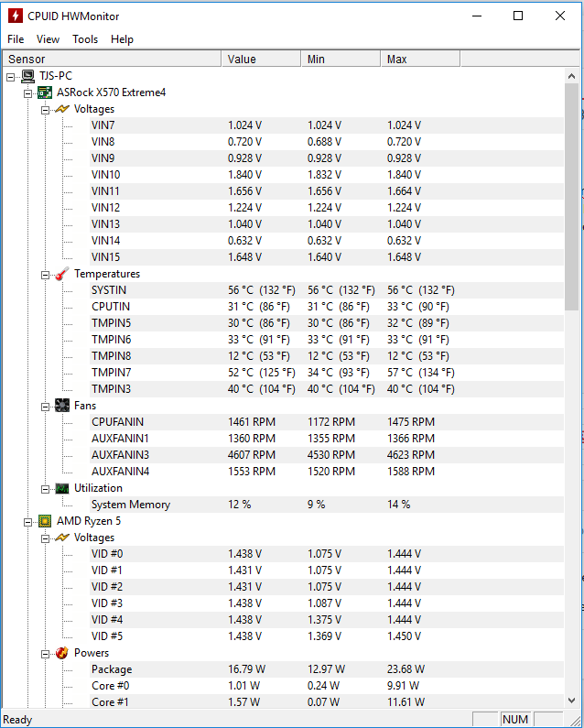Select the CPUFANIN fan row
This screenshot has height=728, width=584.
click(x=327, y=422)
